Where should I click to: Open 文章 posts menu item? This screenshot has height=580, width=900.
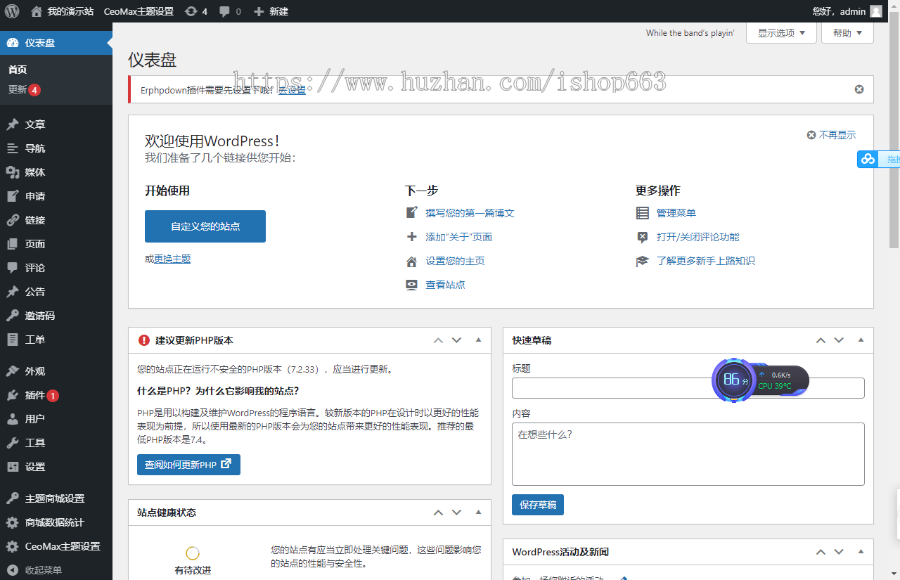coord(34,125)
